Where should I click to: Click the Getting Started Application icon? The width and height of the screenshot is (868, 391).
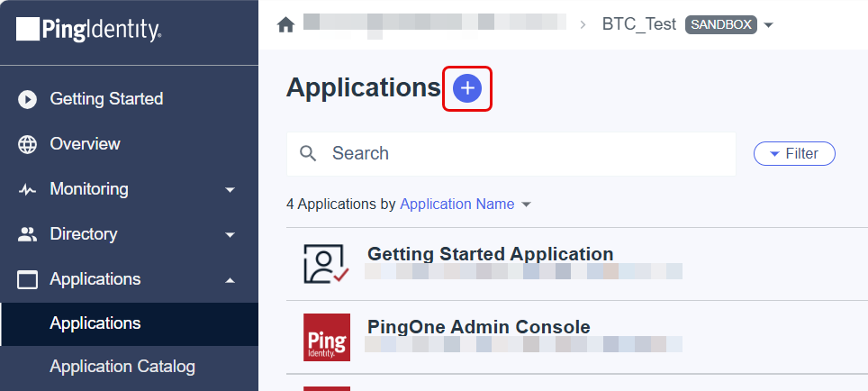[x=327, y=264]
